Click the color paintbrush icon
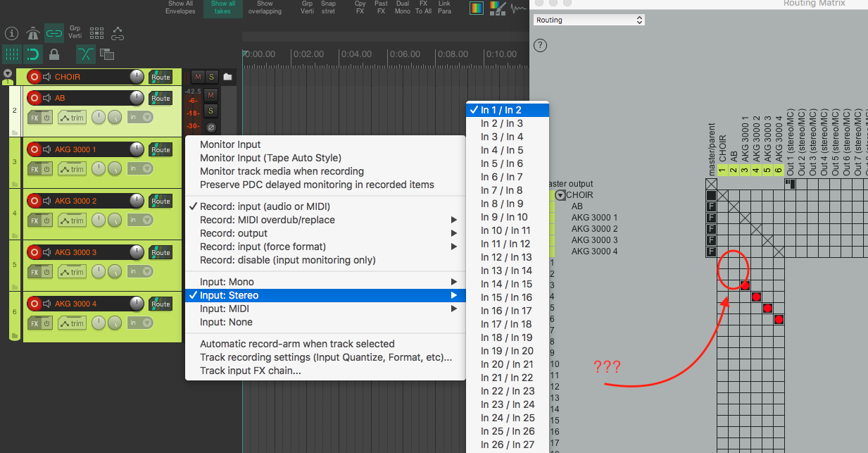 (497, 8)
